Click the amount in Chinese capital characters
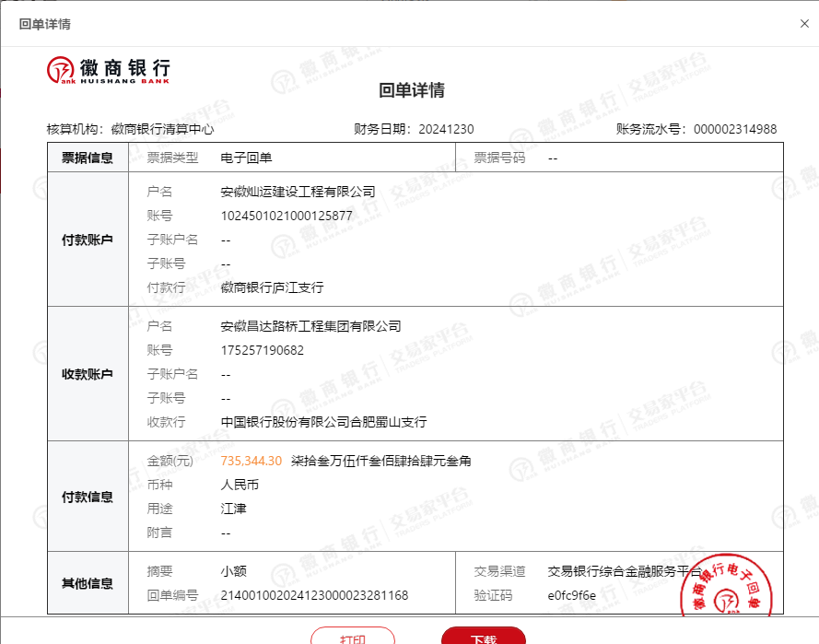The image size is (819, 644). [x=380, y=461]
